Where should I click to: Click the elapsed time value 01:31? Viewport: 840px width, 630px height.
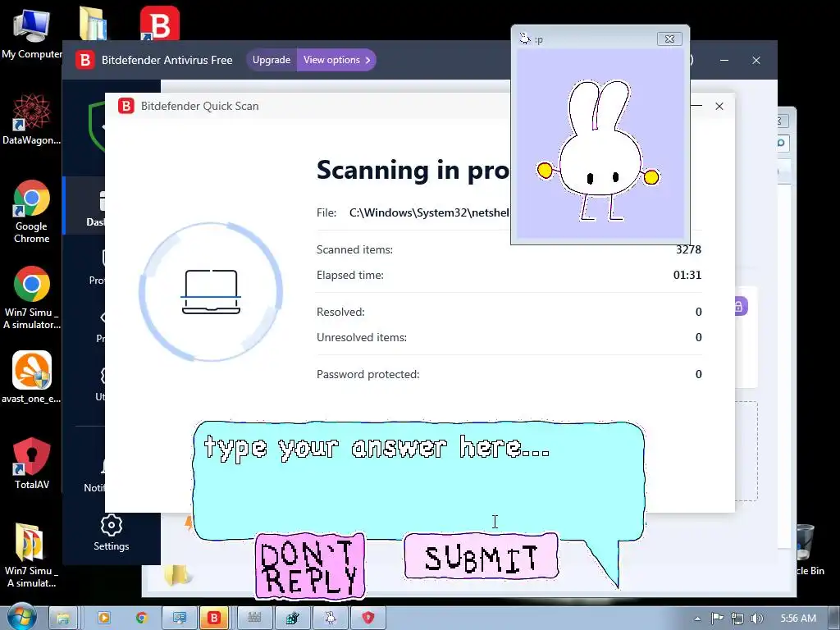point(687,275)
